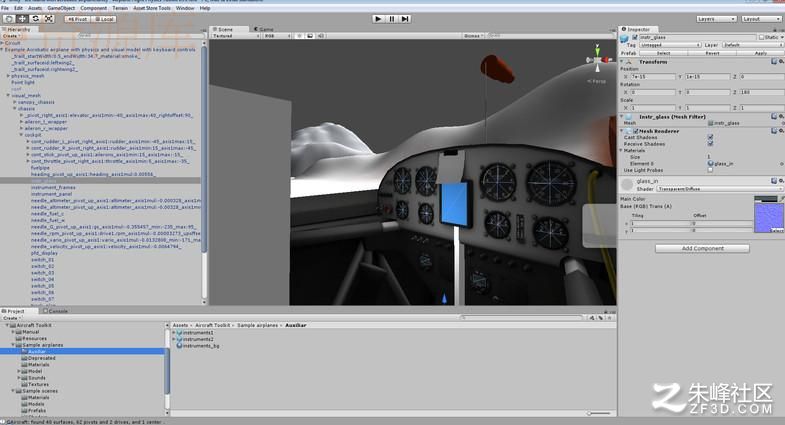Click the Main Color eyedropper icon
The height and width of the screenshot is (425, 785).
tap(782, 199)
